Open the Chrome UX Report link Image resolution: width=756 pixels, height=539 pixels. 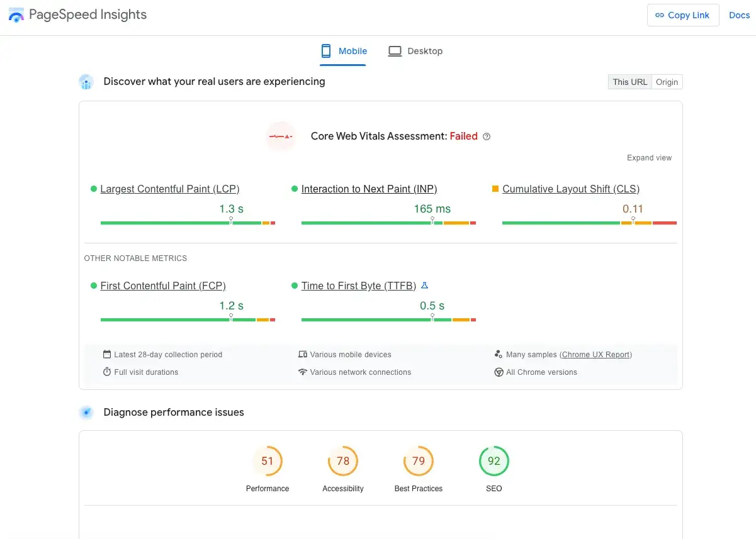click(595, 355)
